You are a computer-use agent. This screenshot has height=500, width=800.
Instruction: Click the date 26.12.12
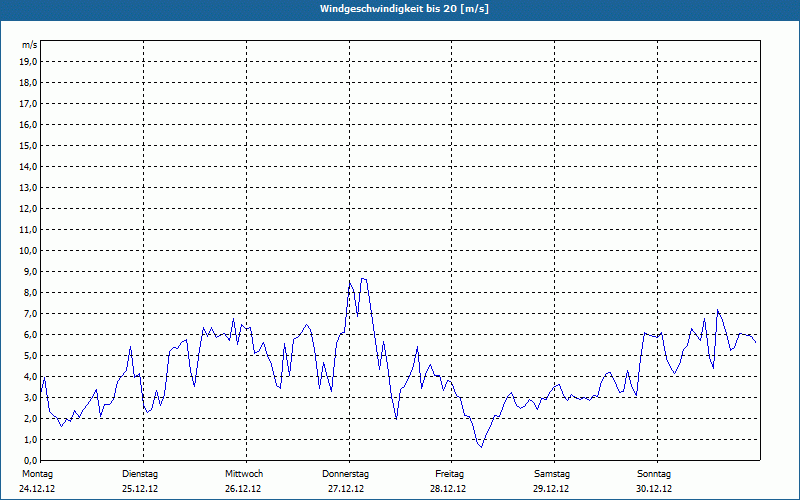[243, 489]
